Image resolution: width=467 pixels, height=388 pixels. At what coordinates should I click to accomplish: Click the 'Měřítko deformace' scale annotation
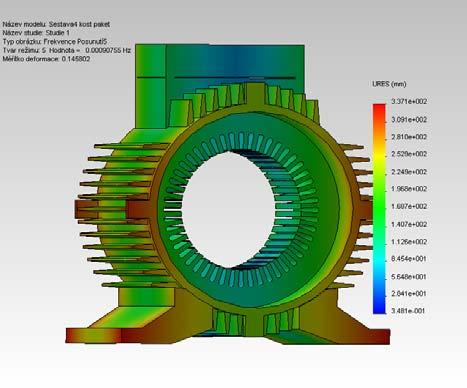[46, 59]
